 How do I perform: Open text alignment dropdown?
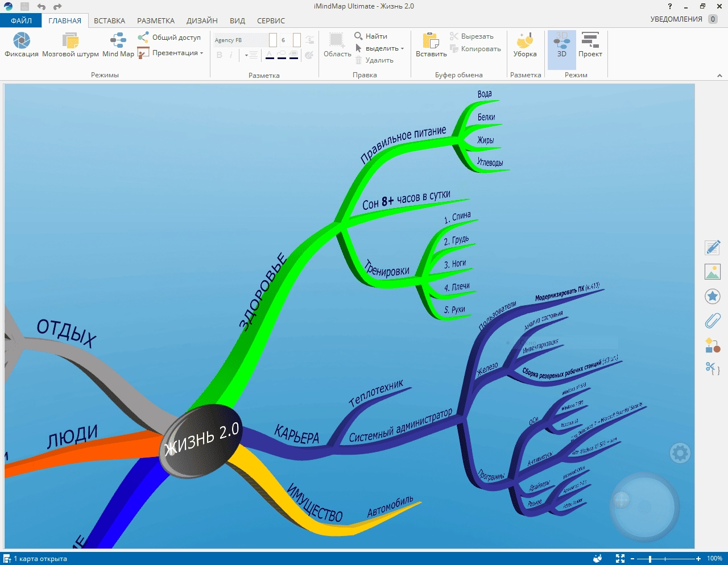[x=251, y=55]
